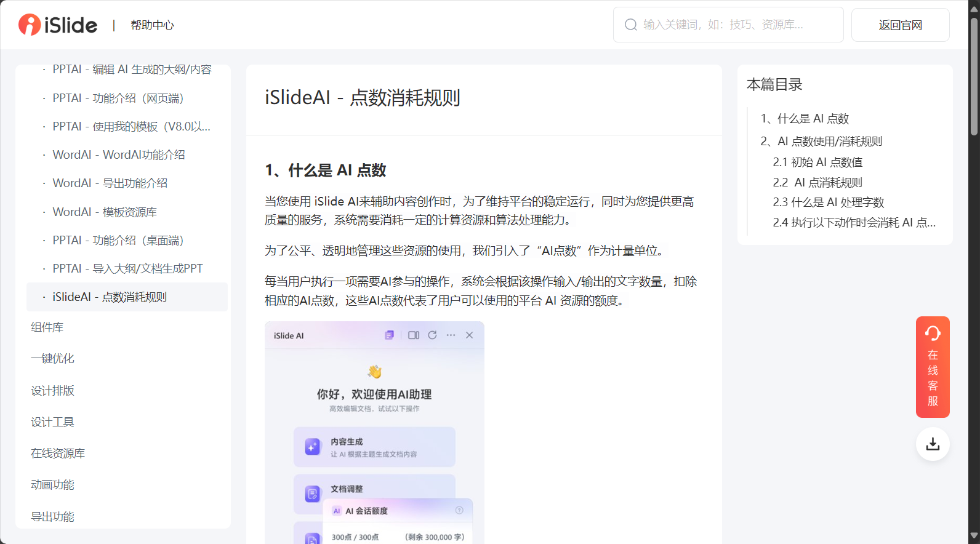Screen dimensions: 980x544
Task: Jump to 2.1 初始 AI 点数值 section
Action: click(817, 162)
